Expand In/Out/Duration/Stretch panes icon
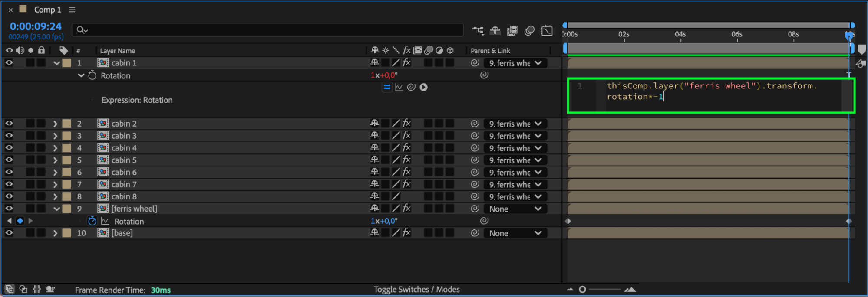 point(37,289)
